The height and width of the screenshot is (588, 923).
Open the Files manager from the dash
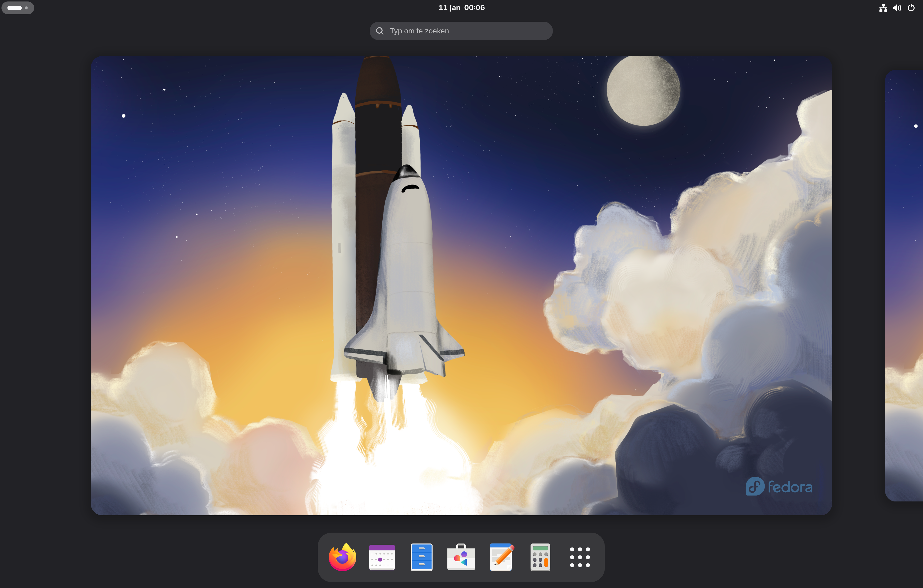[421, 557]
